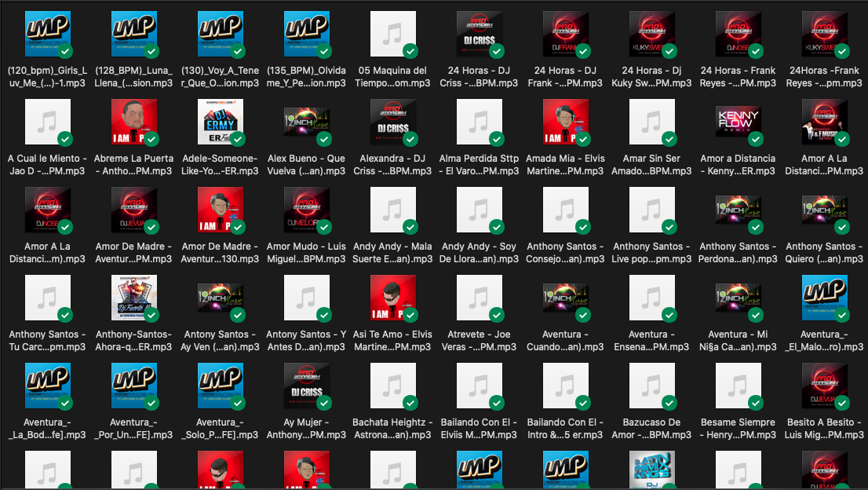Select Amor a Distancia Kenny Flow remix icon
The width and height of the screenshot is (868, 490).
click(738, 122)
